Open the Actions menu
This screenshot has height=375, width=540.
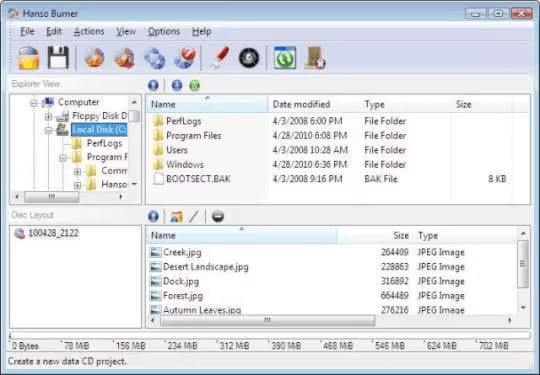89,32
